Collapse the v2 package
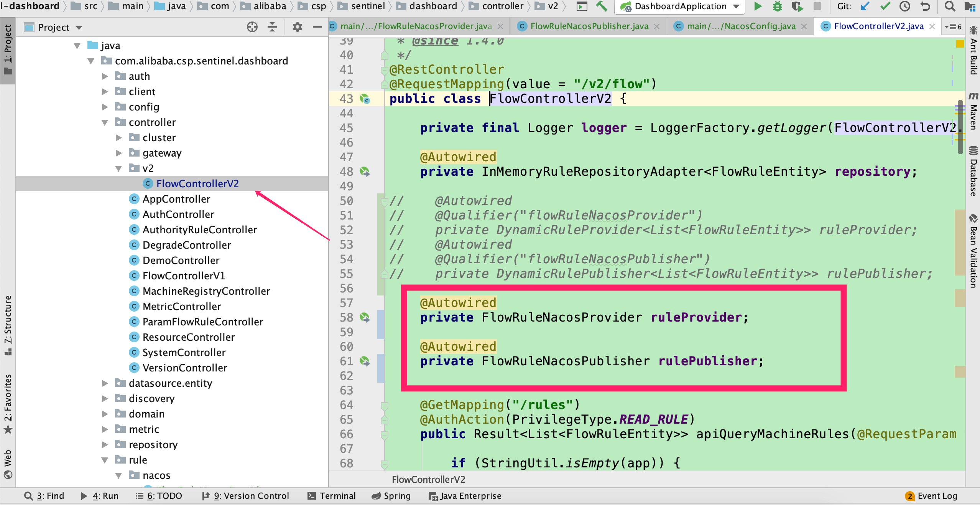The width and height of the screenshot is (980, 505). pos(118,168)
